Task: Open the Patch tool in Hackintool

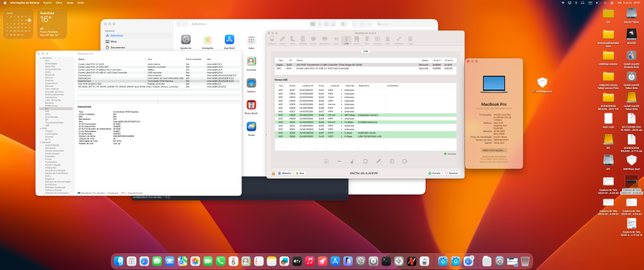Action: (x=282, y=40)
